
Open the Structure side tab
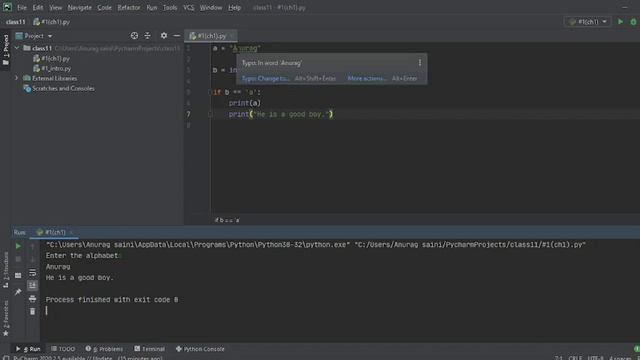coord(6,270)
